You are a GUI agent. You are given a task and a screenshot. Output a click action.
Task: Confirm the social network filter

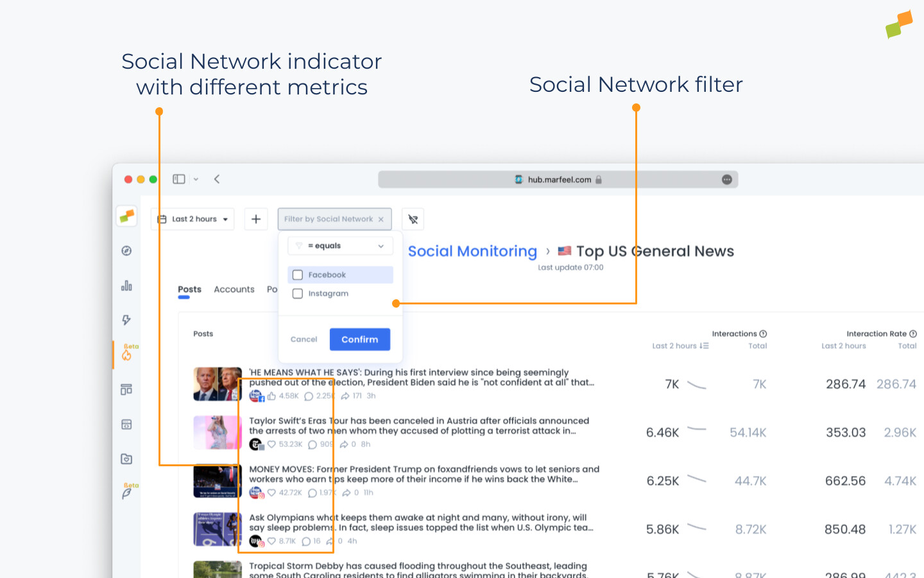[359, 339]
